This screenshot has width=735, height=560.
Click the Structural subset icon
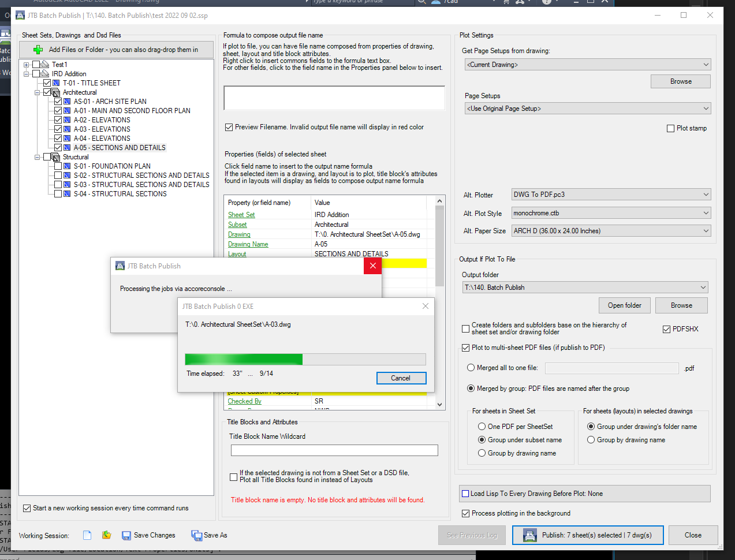(56, 157)
